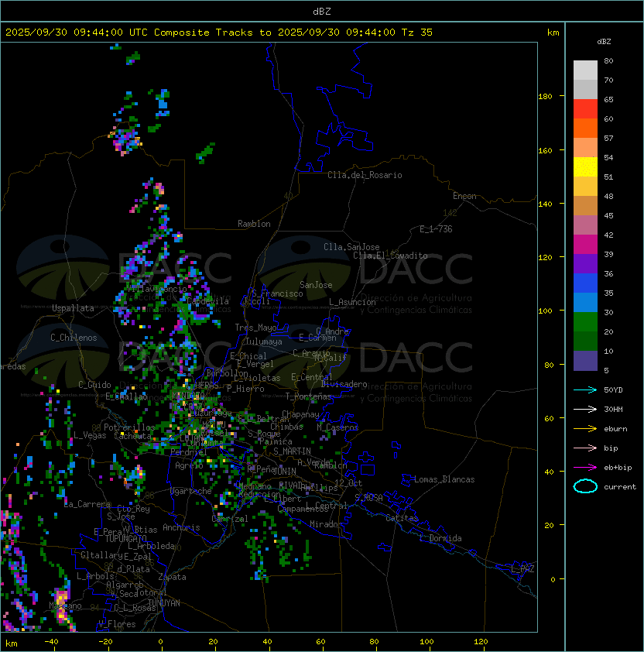This screenshot has width=644, height=652.
Task: Click the 120 km tick on horizontal axis
Action: click(x=481, y=642)
